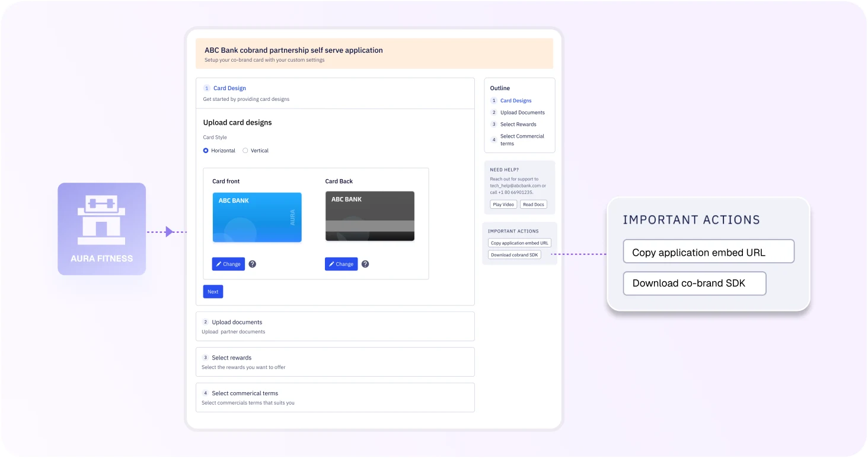
Task: Expand the Upload documents section
Action: point(334,326)
